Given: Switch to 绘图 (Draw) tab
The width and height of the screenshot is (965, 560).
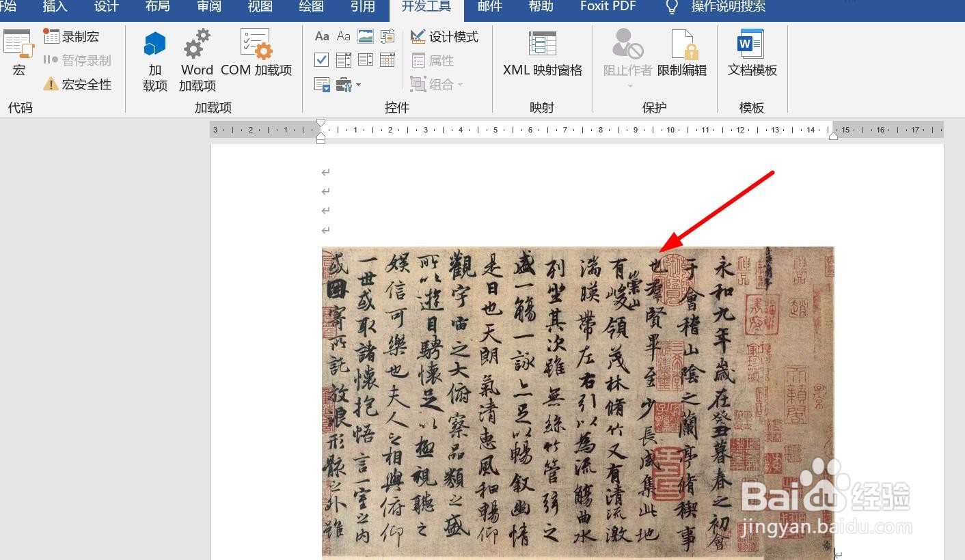Looking at the screenshot, I should 312,7.
